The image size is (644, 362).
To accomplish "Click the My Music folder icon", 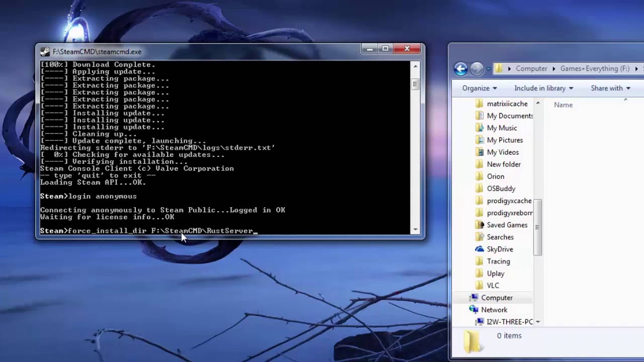I will click(x=479, y=128).
